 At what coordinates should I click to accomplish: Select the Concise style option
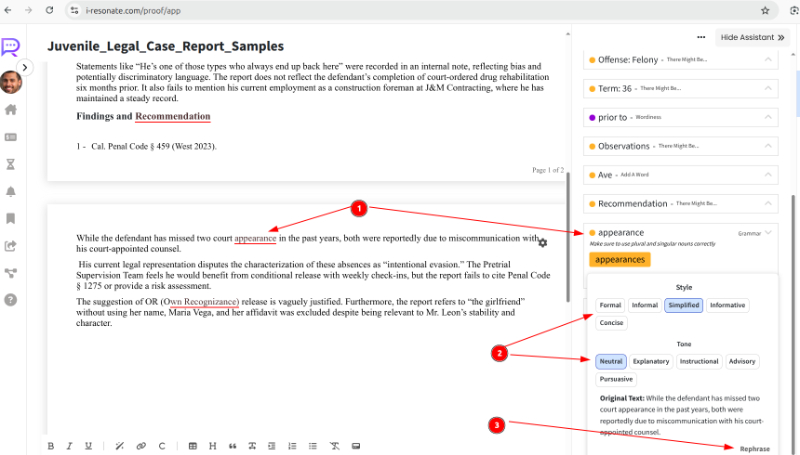(612, 323)
